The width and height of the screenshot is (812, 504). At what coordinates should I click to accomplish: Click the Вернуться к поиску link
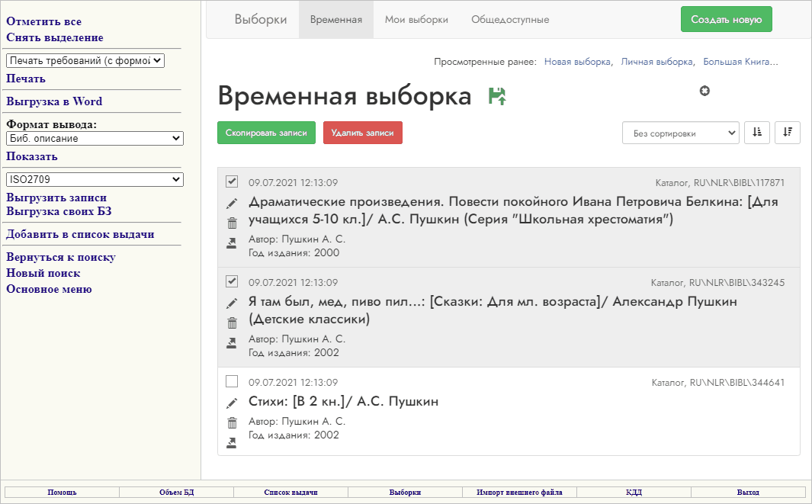[61, 257]
